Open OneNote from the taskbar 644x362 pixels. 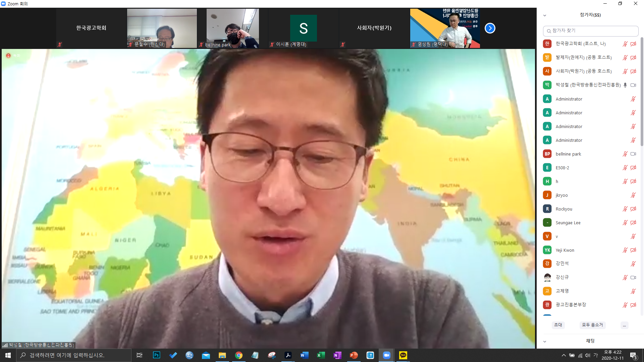coord(337,355)
